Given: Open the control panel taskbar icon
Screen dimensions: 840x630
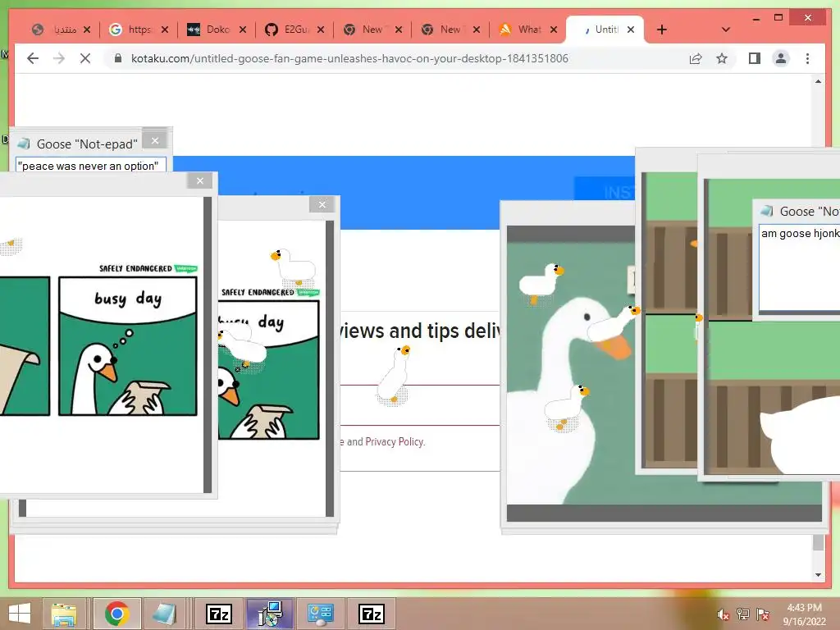Looking at the screenshot, I should click(321, 614).
